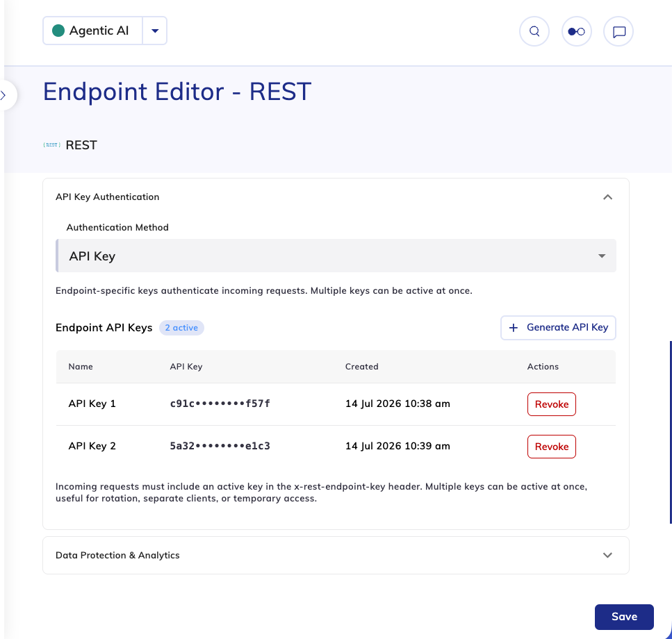Click the '14 Jul 2026 10:38 am' date
The image size is (672, 639).
[x=398, y=404]
